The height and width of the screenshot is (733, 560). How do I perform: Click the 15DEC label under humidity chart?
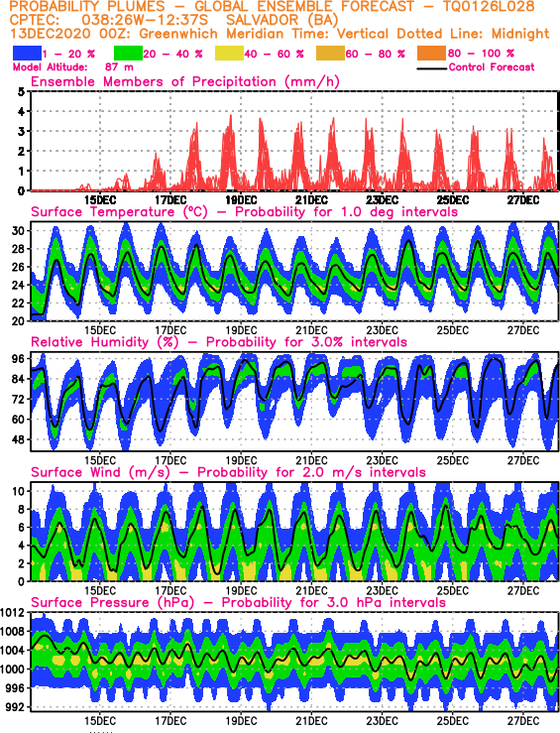click(x=100, y=460)
